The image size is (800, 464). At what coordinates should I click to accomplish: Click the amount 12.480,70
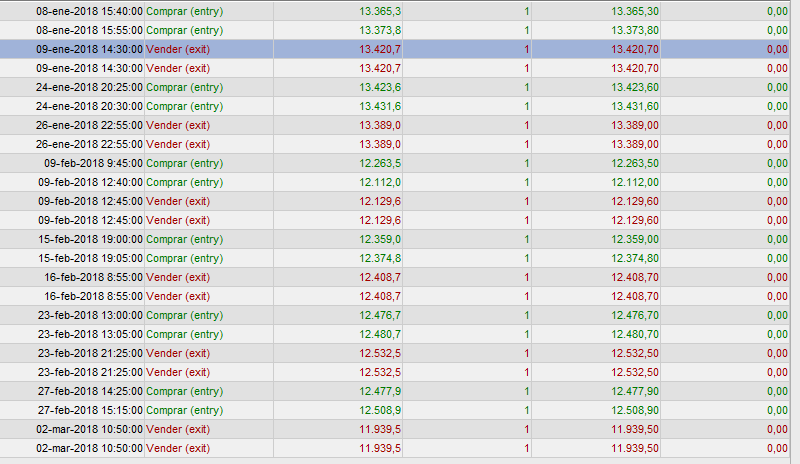pos(635,334)
